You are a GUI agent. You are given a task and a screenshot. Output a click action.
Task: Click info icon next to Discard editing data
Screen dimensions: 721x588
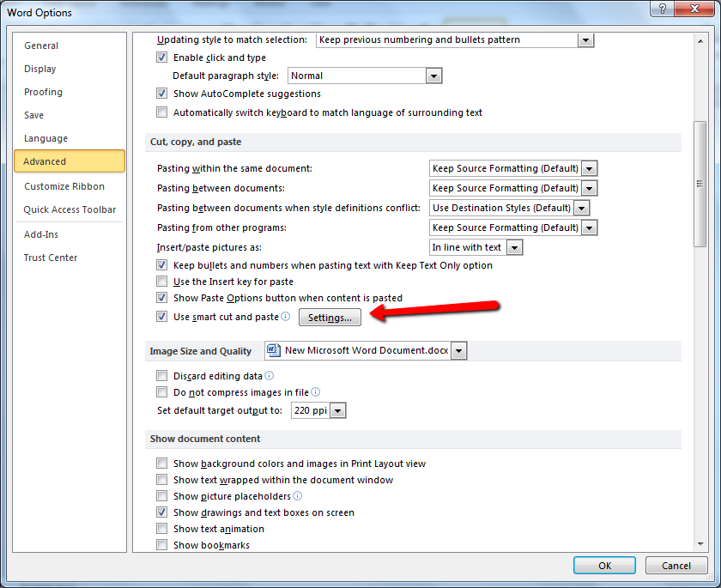[x=270, y=376]
